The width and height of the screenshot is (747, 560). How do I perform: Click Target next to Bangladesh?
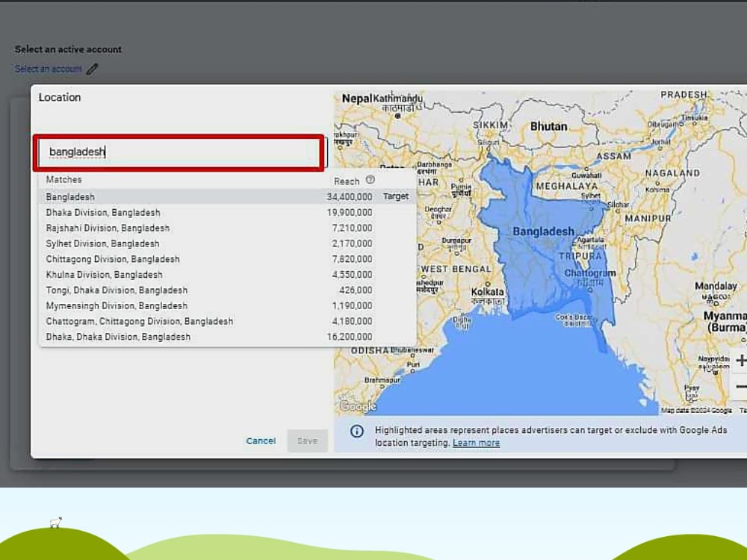tap(396, 196)
